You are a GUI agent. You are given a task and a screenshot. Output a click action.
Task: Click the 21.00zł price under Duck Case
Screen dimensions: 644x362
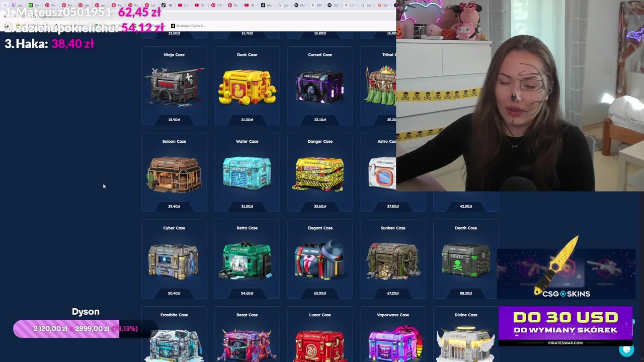pos(247,120)
